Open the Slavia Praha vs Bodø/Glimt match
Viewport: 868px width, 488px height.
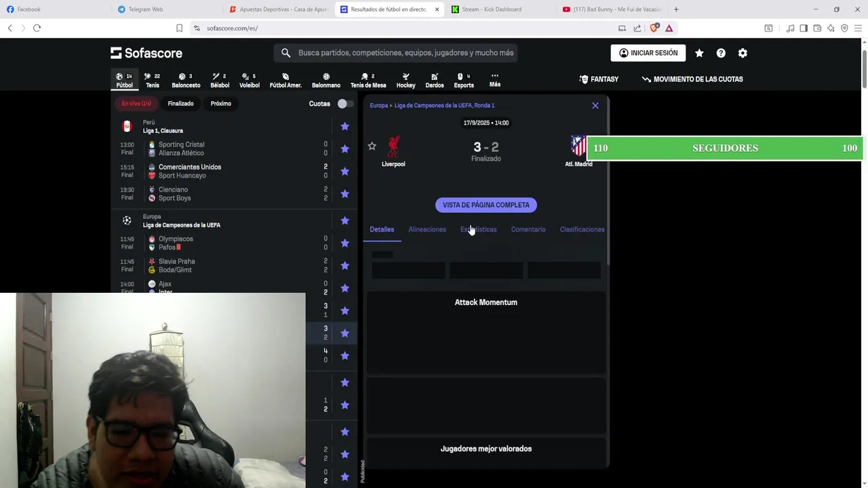coord(234,265)
